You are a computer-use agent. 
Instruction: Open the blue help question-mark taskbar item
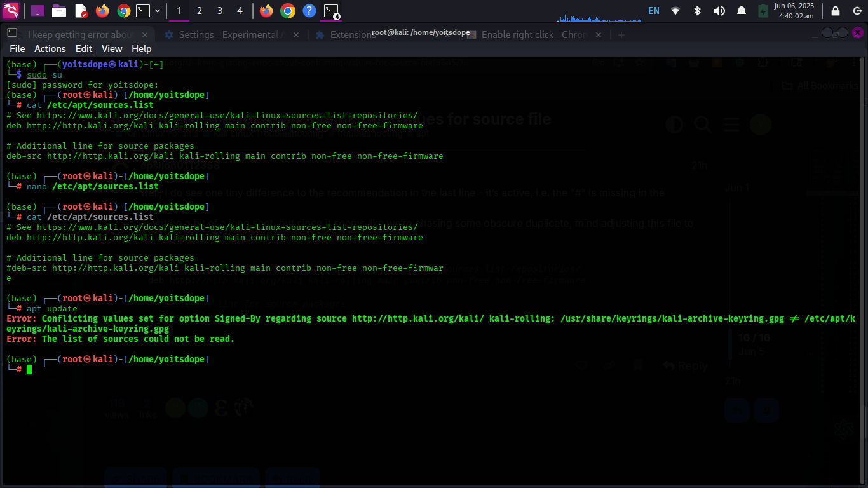coord(309,10)
